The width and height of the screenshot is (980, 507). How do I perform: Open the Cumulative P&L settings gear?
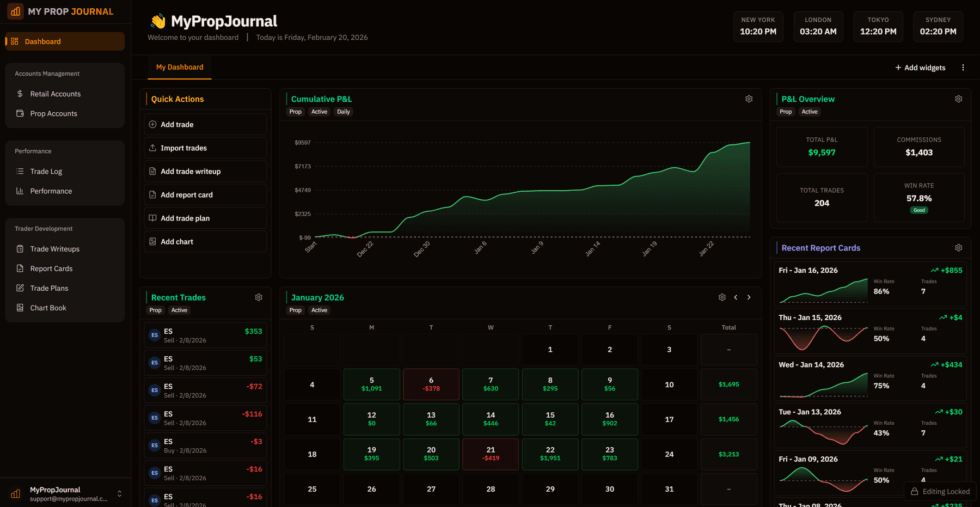[749, 99]
